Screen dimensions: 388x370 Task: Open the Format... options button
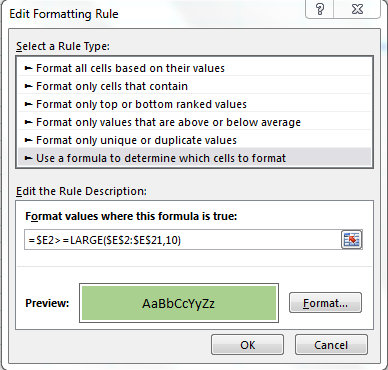pos(325,303)
